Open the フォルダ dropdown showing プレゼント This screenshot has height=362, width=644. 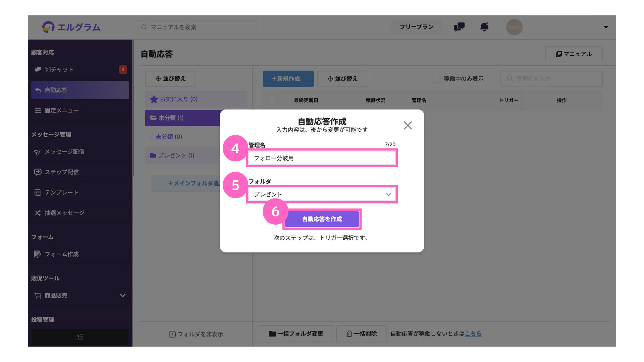point(322,194)
